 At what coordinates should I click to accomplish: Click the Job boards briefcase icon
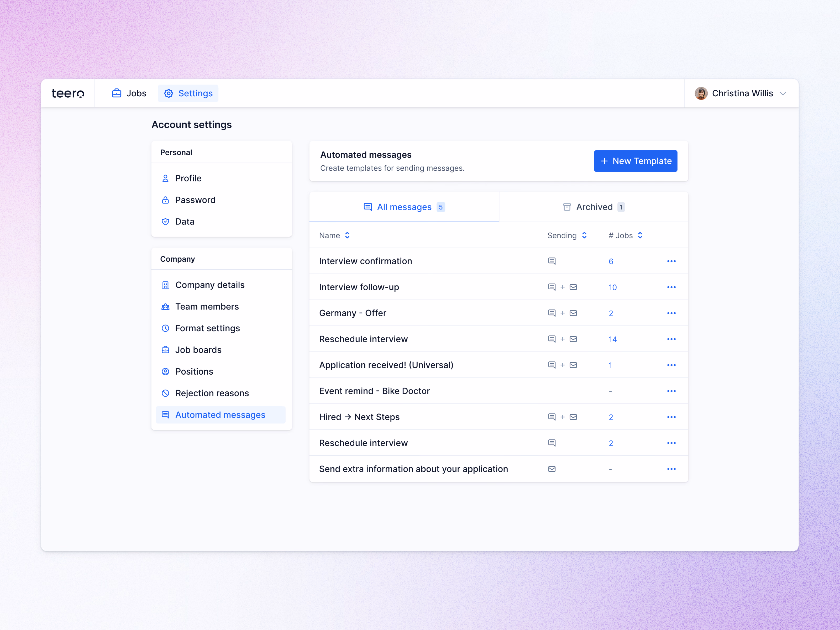(165, 350)
